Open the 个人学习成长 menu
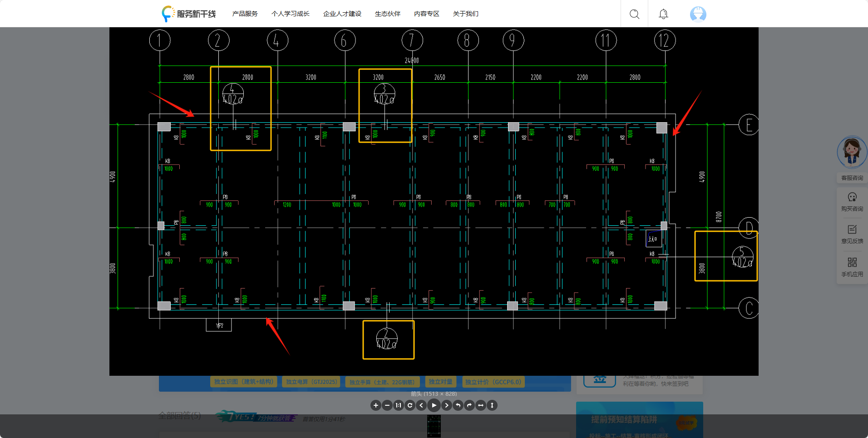 tap(290, 14)
